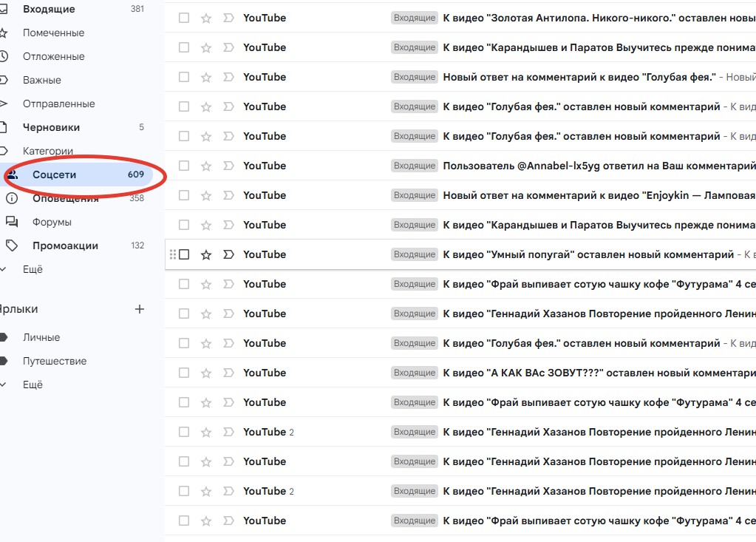756x542 pixels.
Task: Star the "Умный попугай" email
Action: [206, 254]
